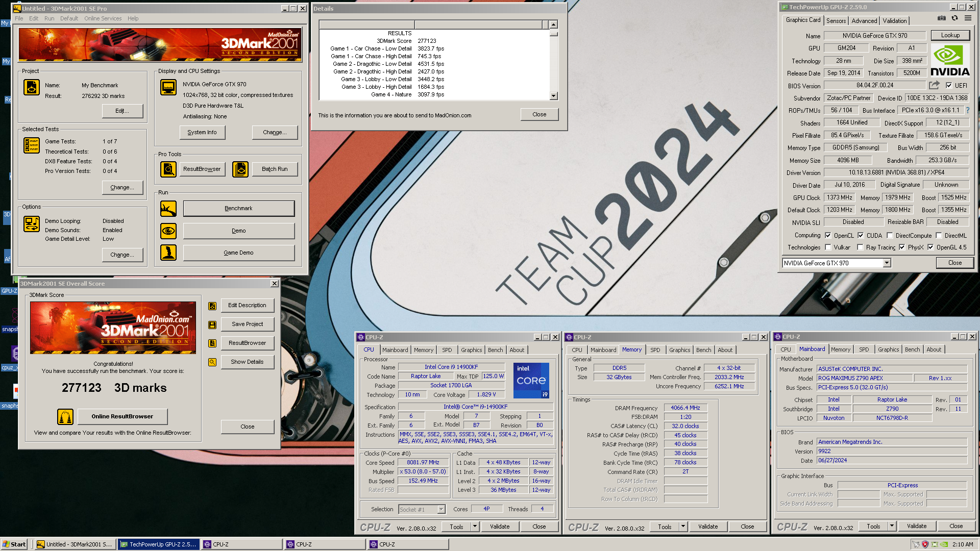Click the floppy icon beside Save Project
980x551 pixels.
[x=212, y=325]
